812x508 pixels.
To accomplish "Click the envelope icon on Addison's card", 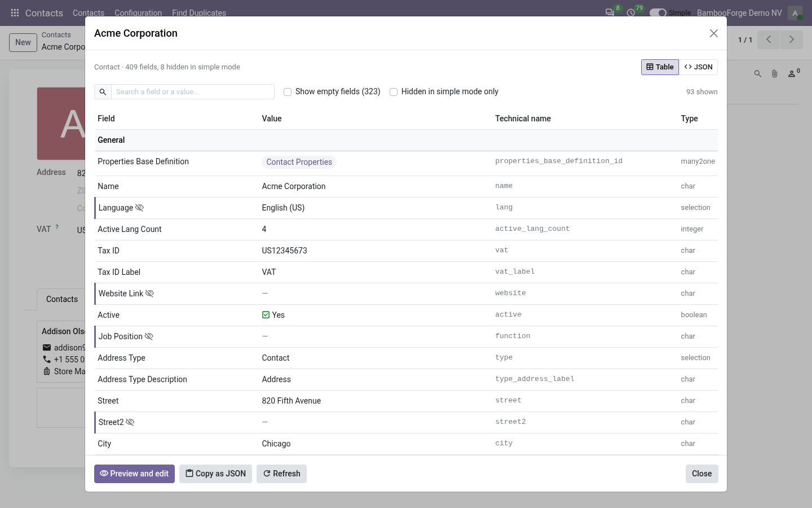I will coord(47,348).
